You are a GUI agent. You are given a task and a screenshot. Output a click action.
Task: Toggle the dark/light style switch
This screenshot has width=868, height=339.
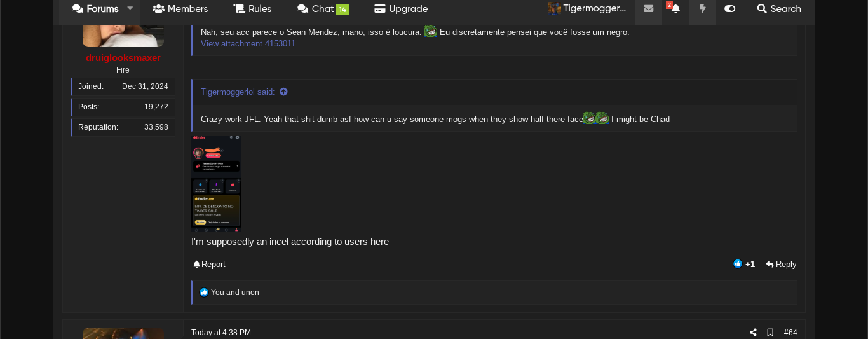(x=730, y=9)
